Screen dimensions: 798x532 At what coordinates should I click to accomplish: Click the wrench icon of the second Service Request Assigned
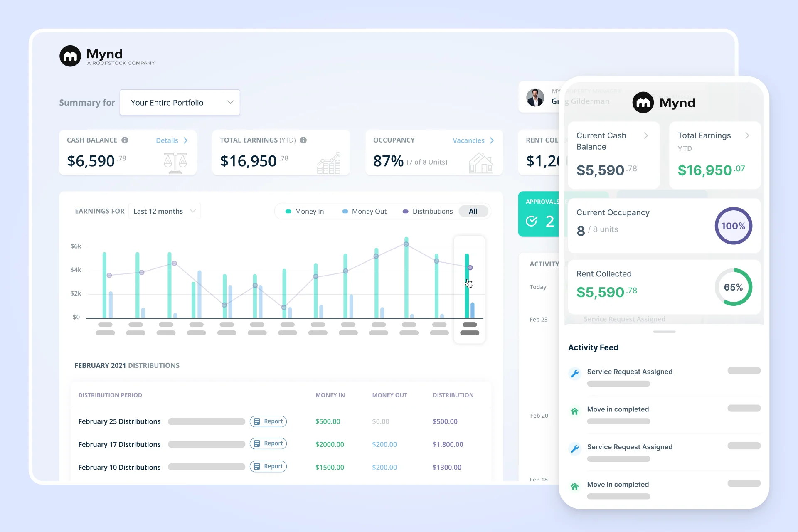[x=575, y=449]
